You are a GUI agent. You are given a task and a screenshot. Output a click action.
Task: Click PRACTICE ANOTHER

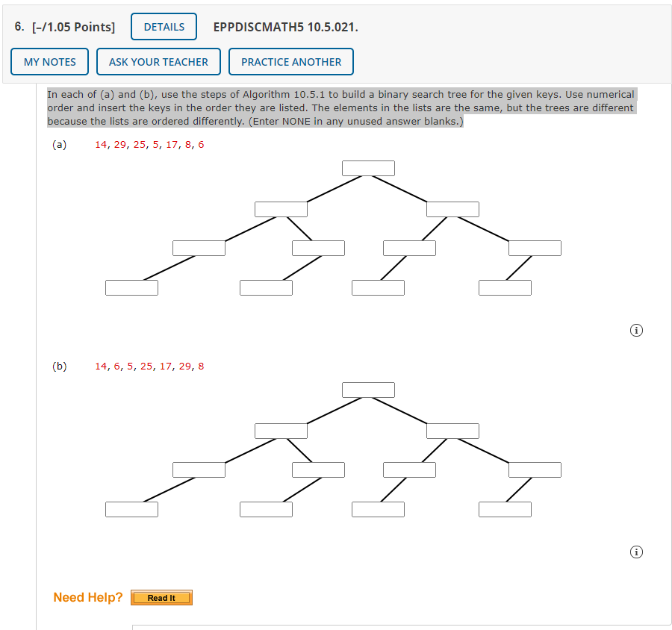290,61
